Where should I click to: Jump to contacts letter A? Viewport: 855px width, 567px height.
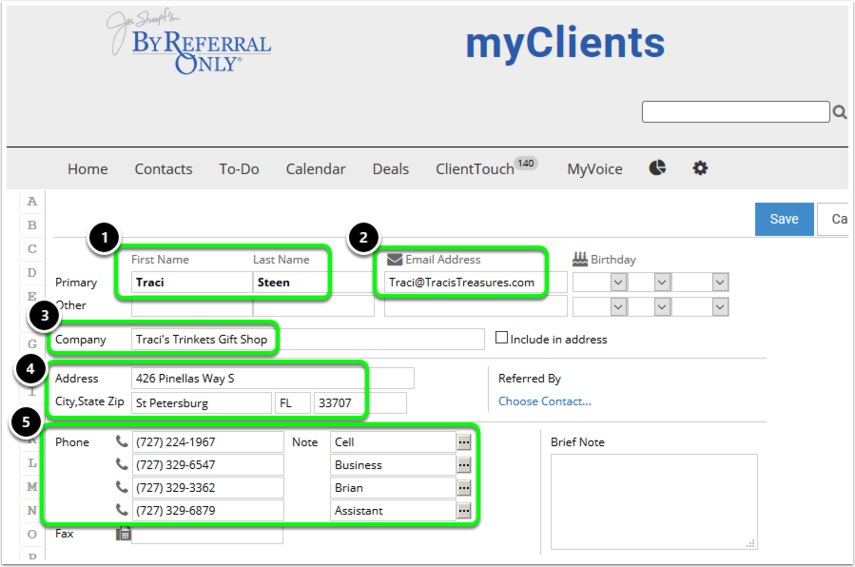[32, 201]
